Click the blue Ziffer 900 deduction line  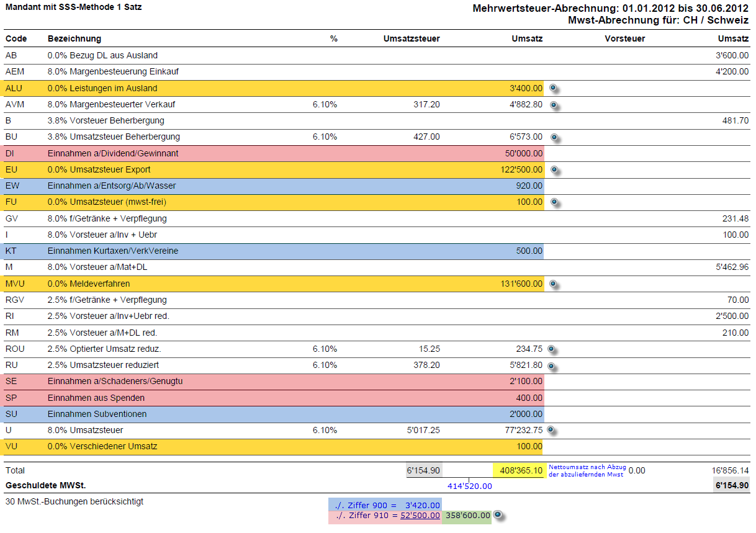tap(385, 505)
